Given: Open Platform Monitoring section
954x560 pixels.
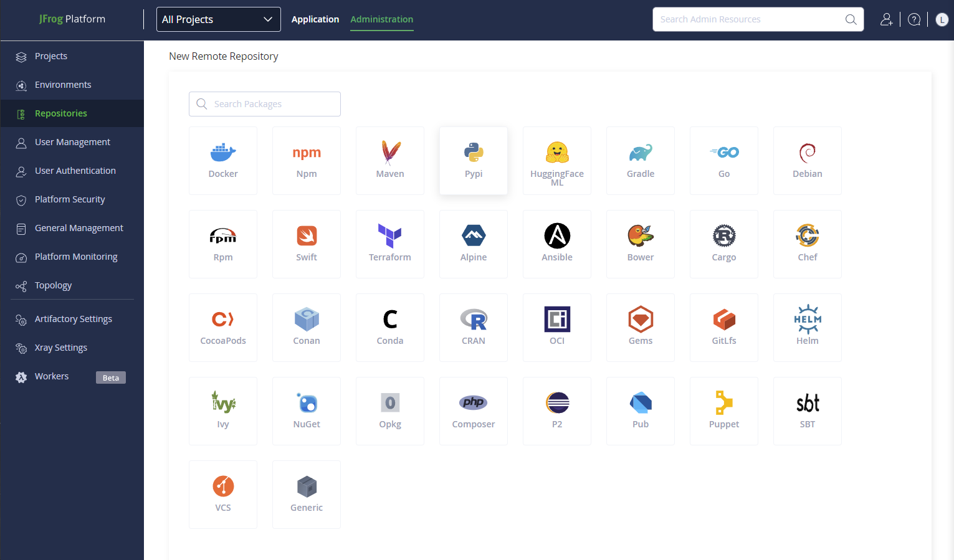Looking at the screenshot, I should [72, 257].
